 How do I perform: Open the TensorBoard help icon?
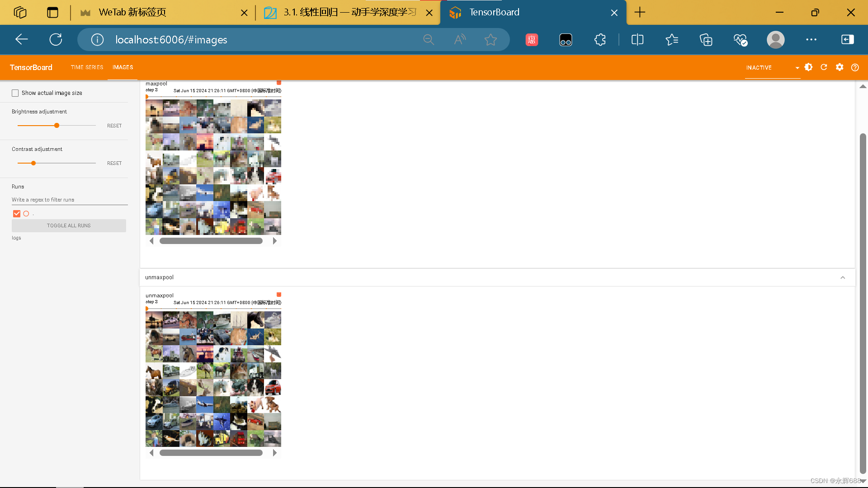(855, 67)
